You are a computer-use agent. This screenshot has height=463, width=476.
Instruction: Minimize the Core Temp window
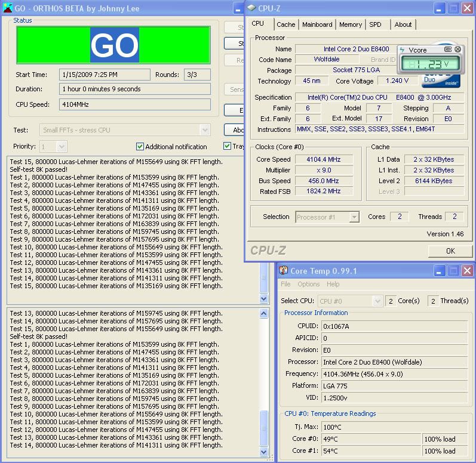click(438, 270)
